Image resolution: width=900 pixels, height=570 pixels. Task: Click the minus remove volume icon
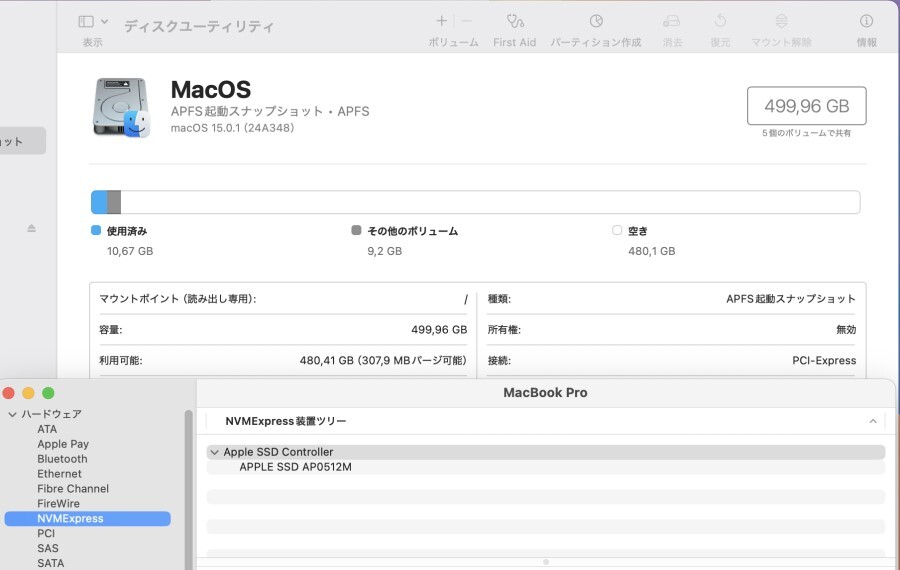[x=467, y=21]
